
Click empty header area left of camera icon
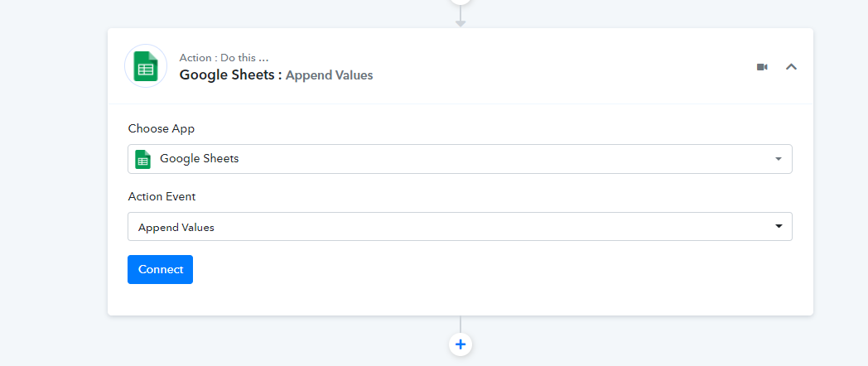click(x=565, y=66)
